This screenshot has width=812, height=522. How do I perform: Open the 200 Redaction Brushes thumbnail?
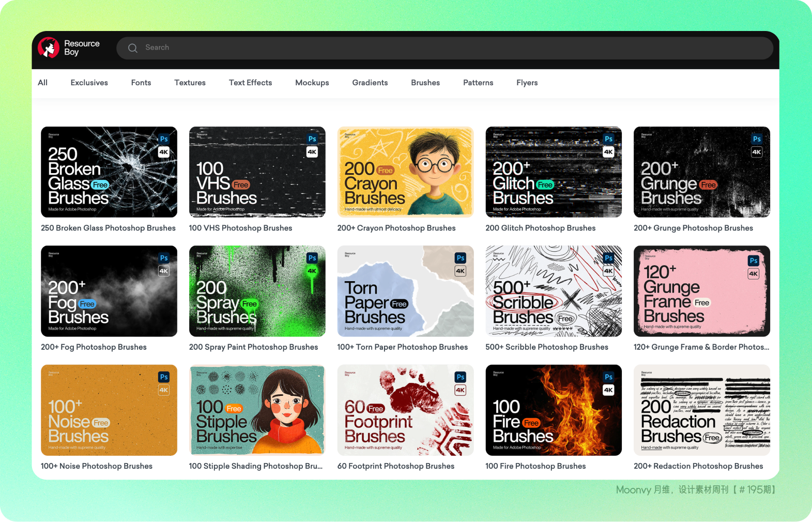tap(701, 410)
